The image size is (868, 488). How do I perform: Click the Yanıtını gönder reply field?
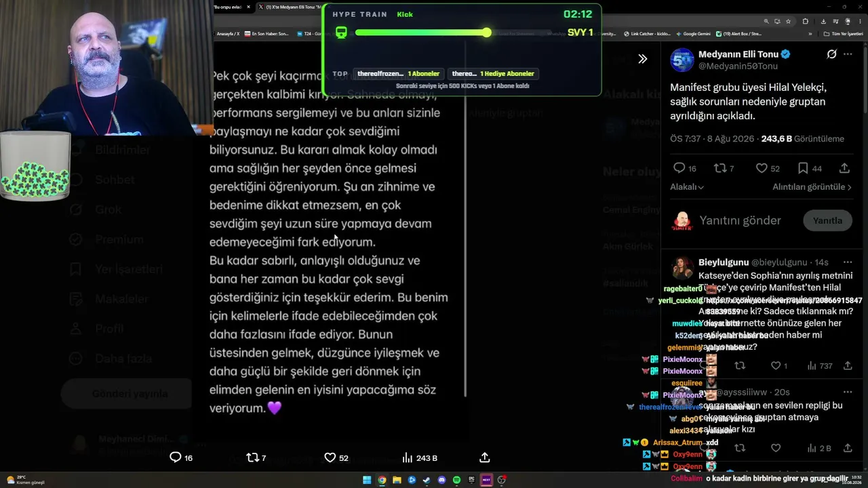pos(740,220)
